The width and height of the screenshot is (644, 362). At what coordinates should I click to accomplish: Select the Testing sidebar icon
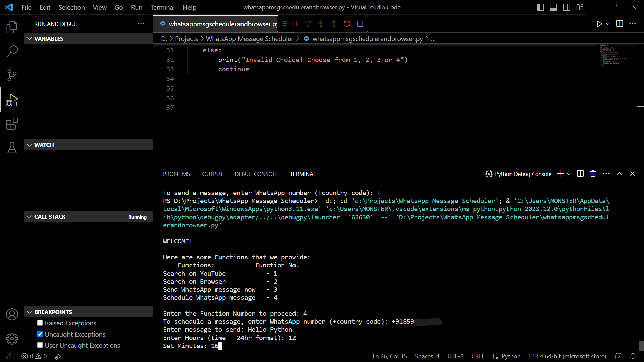pos(12,148)
